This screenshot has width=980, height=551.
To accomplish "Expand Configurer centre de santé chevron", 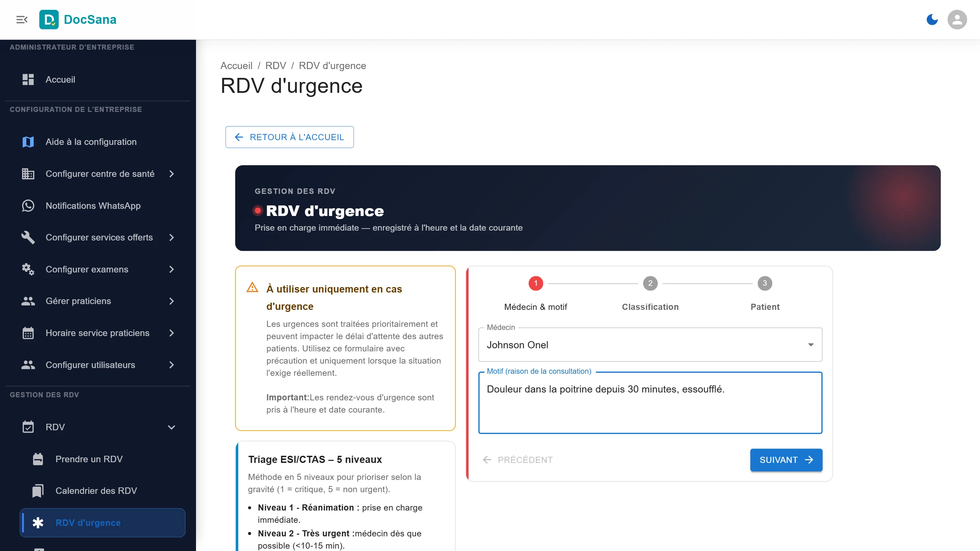I will (x=171, y=174).
